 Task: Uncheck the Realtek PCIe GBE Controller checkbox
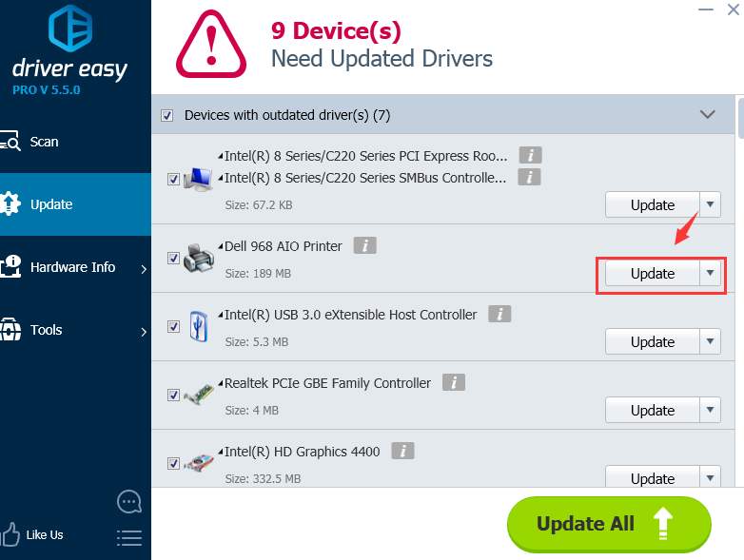coord(173,395)
